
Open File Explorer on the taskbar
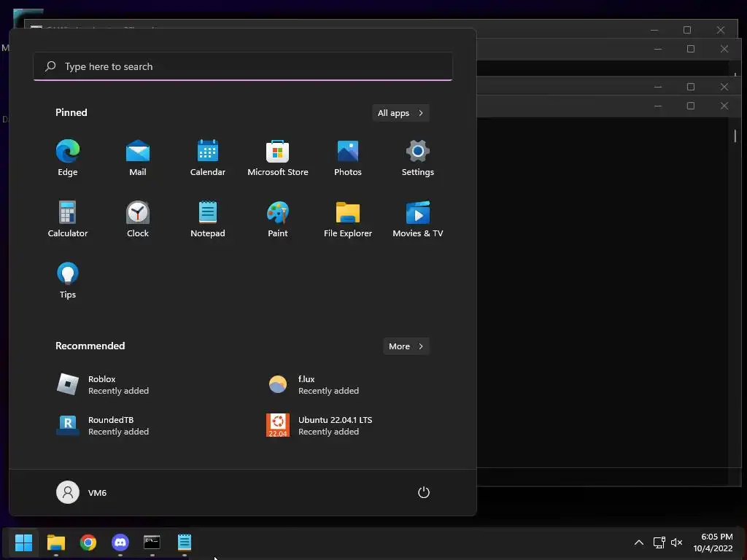pos(55,542)
